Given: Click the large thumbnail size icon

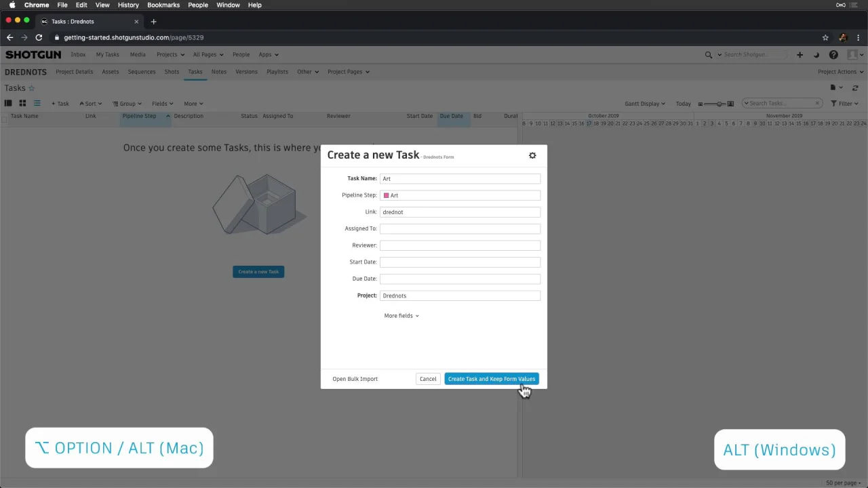Looking at the screenshot, I should [x=730, y=104].
